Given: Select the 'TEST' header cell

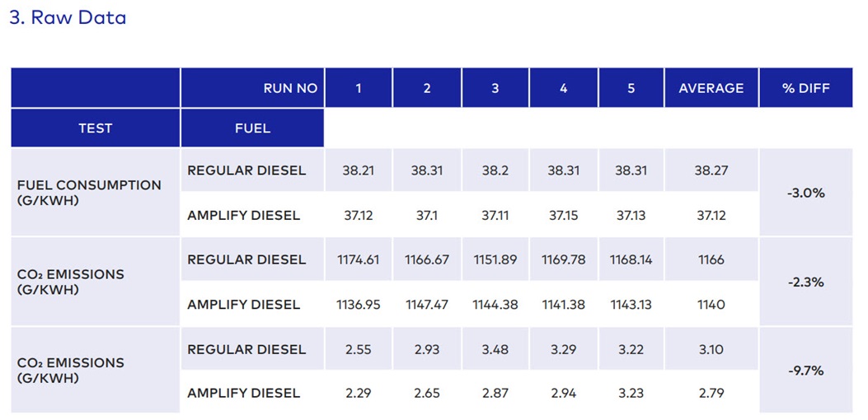Looking at the screenshot, I should point(96,128).
